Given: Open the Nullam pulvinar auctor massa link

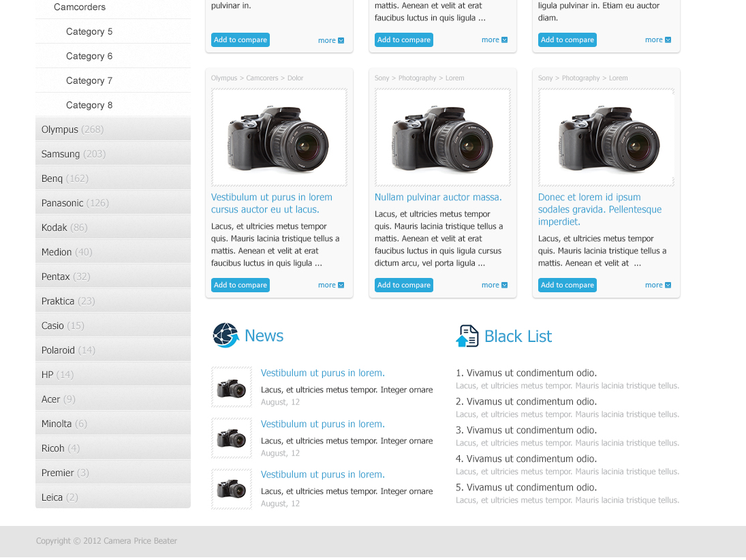Looking at the screenshot, I should coord(438,198).
